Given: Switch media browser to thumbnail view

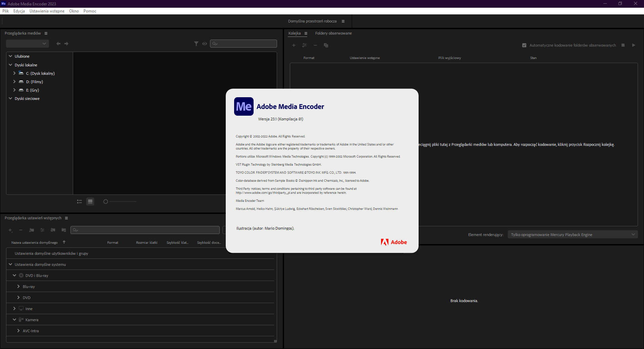Looking at the screenshot, I should (x=90, y=201).
